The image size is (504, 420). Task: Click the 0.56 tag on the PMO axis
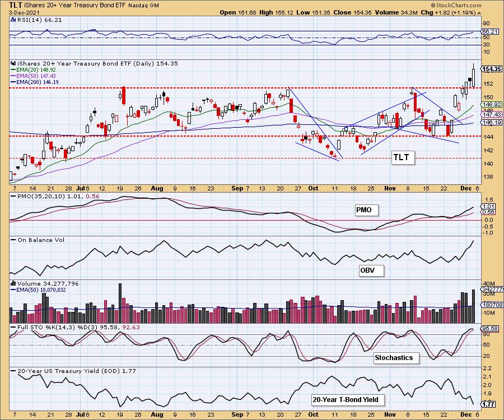[488, 212]
